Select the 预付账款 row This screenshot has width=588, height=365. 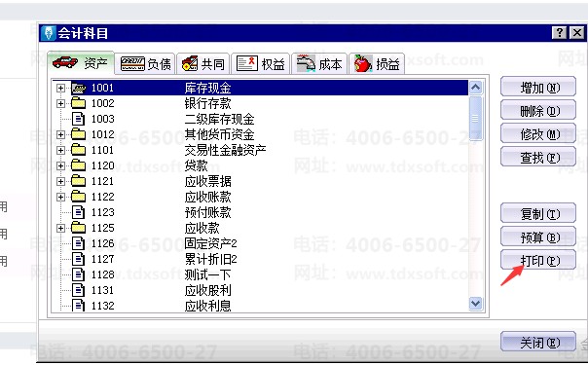coord(261,212)
